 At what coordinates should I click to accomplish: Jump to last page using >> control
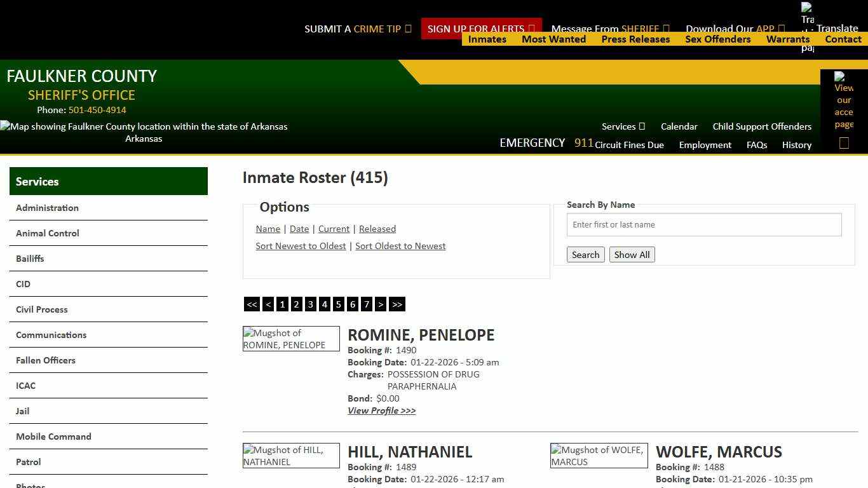397,304
